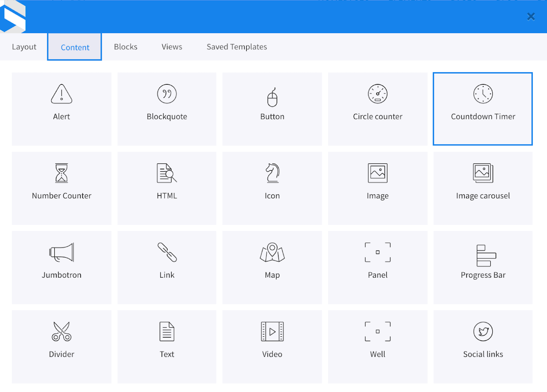Click the builder logo in the header
547x392 pixels.
tap(13, 17)
